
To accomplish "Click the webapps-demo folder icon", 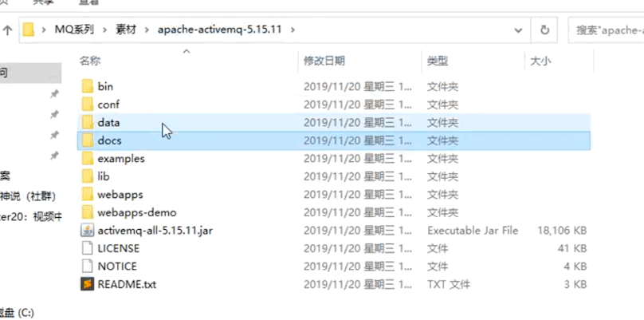I will coord(87,212).
